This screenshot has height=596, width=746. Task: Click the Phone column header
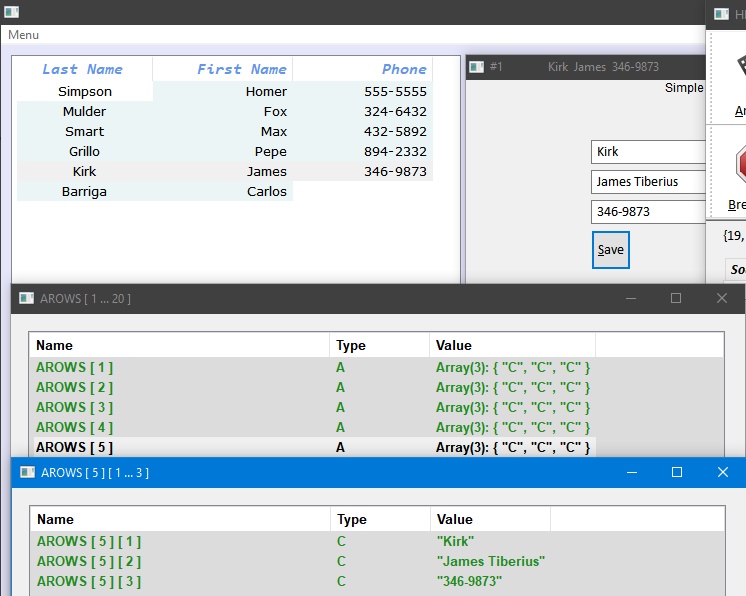coord(362,69)
